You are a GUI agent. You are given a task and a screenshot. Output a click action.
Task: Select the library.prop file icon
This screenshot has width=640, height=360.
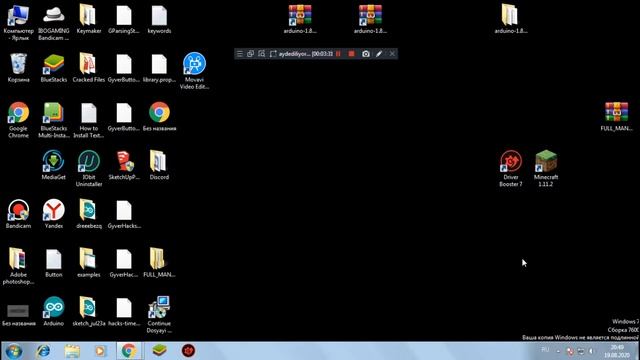(159, 68)
